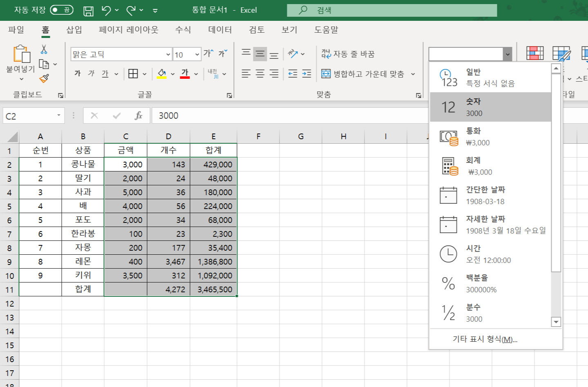Open the font group dialog launcher
This screenshot has width=588, height=387.
coord(229,95)
